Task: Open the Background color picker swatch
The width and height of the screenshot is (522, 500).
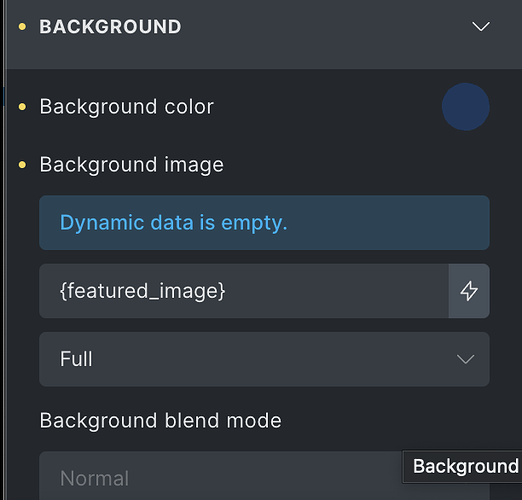Action: 466,107
